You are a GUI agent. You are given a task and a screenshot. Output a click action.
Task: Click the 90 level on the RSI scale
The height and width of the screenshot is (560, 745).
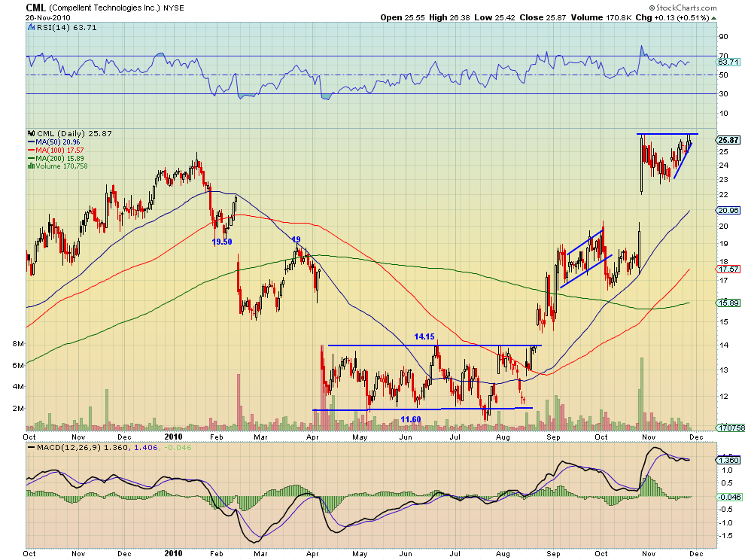(724, 37)
